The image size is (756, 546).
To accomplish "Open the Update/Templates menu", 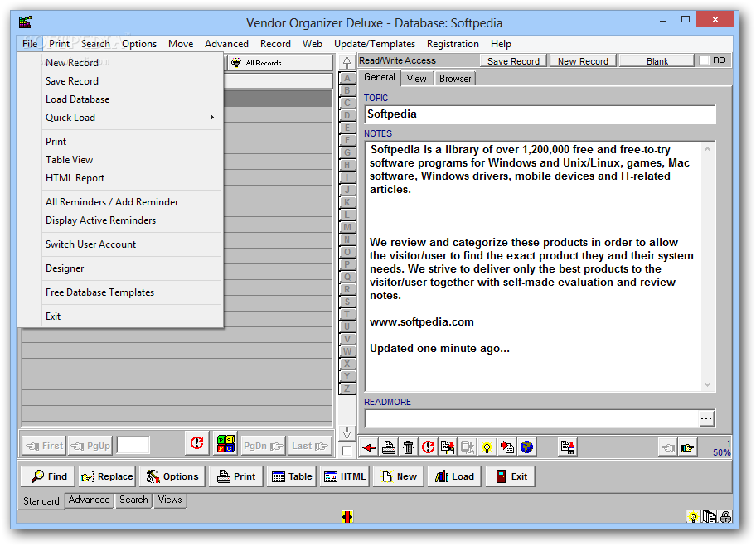I will [x=375, y=44].
